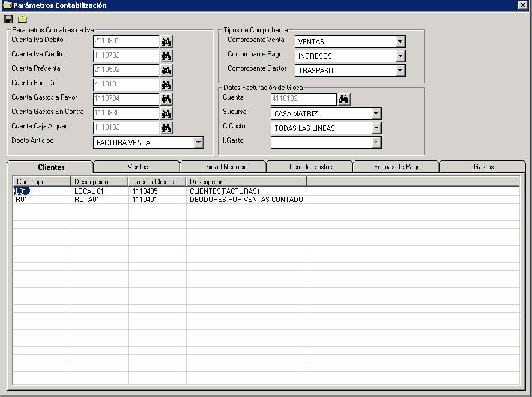Open the Ventas tab
This screenshot has width=532, height=397.
[x=138, y=167]
